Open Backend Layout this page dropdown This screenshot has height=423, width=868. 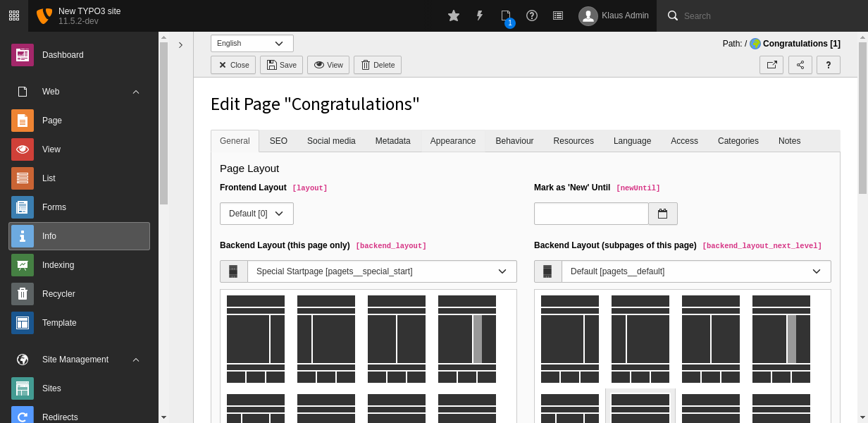(x=381, y=271)
